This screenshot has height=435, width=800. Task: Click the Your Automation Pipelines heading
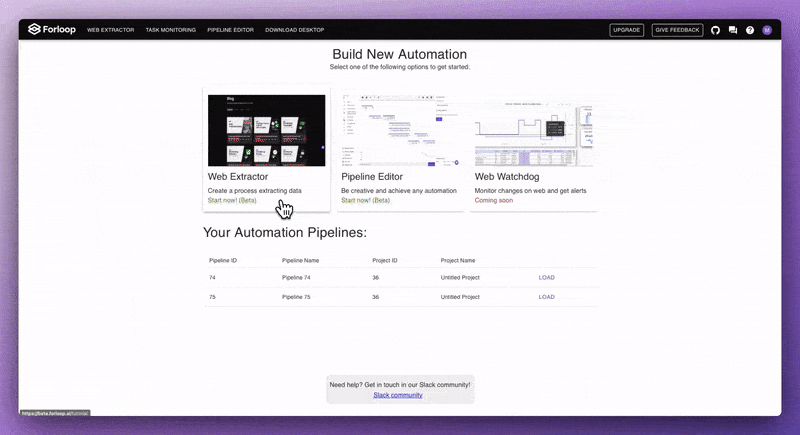[x=285, y=233]
